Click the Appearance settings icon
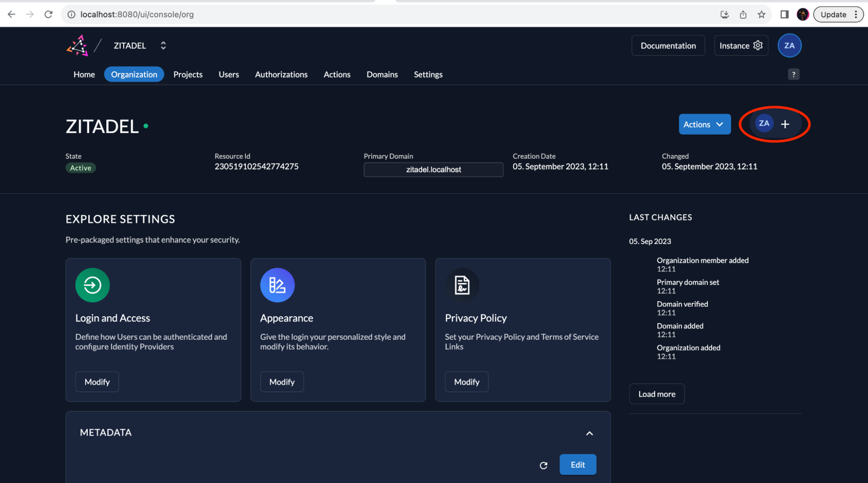 click(x=277, y=285)
